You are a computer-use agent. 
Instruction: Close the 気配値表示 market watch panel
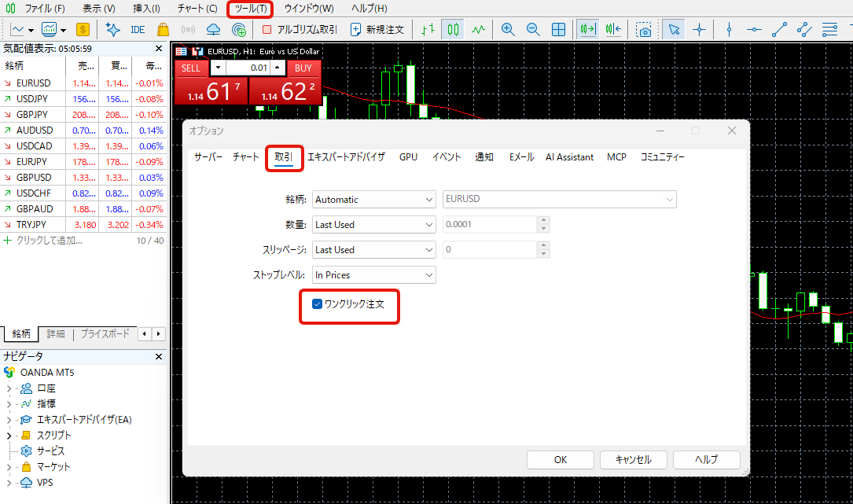159,49
